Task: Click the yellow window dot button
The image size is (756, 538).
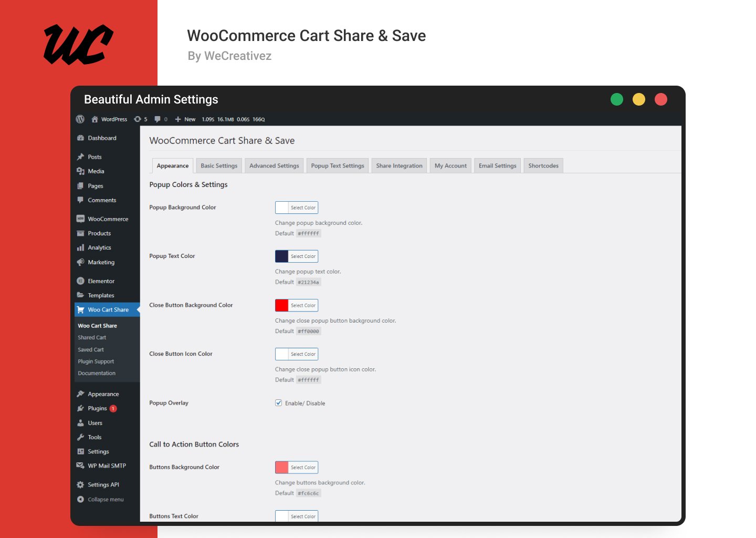Action: [639, 99]
